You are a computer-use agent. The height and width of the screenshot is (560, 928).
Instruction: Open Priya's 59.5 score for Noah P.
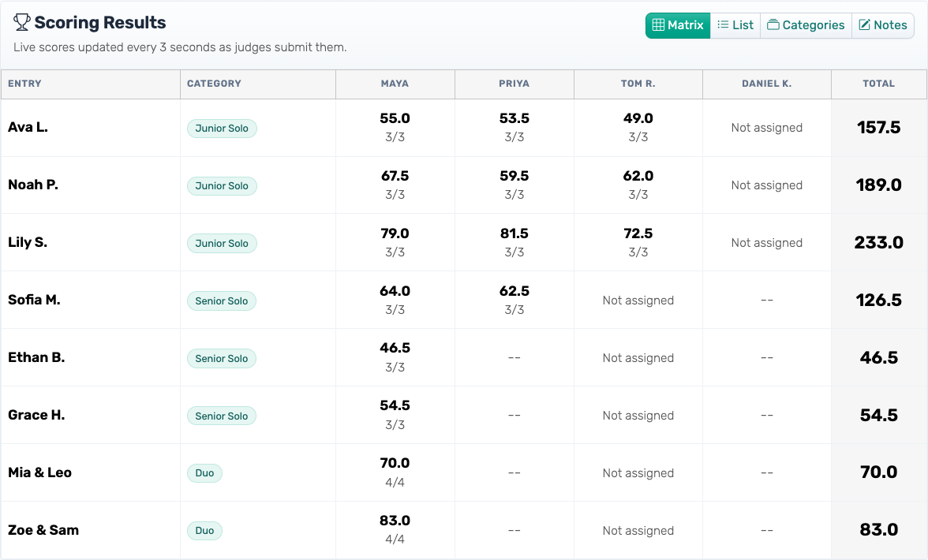(514, 176)
